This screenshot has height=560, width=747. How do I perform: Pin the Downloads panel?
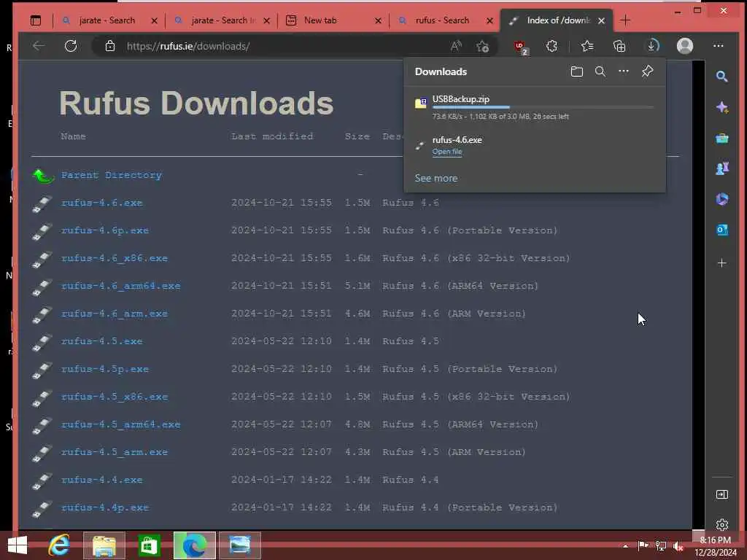tap(647, 71)
